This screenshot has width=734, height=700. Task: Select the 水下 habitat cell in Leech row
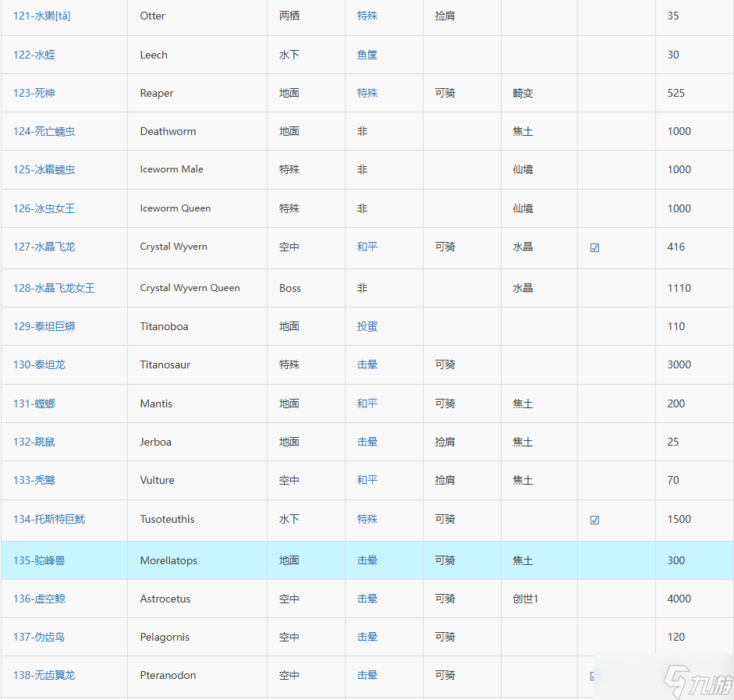(x=289, y=55)
